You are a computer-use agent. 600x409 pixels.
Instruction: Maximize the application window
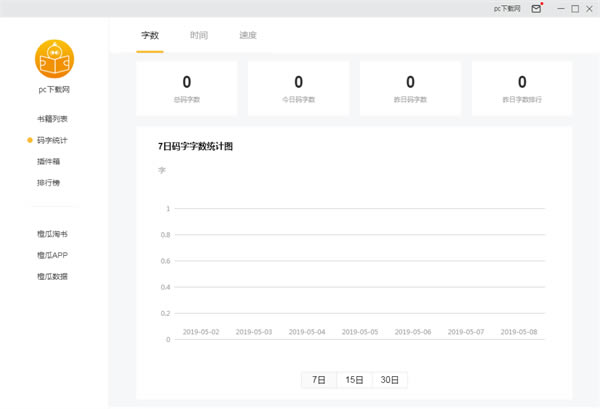575,8
